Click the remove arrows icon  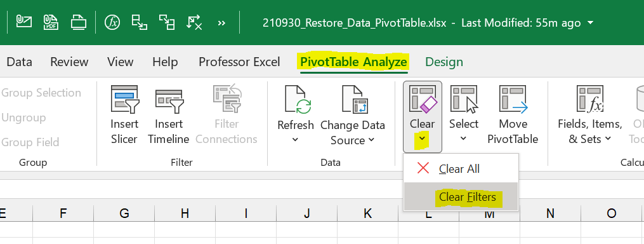(194, 22)
